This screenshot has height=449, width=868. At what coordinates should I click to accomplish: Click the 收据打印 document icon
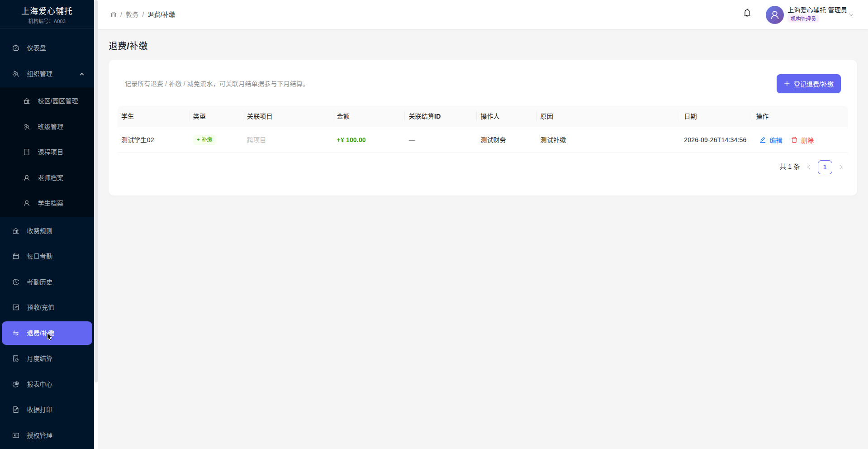16,410
